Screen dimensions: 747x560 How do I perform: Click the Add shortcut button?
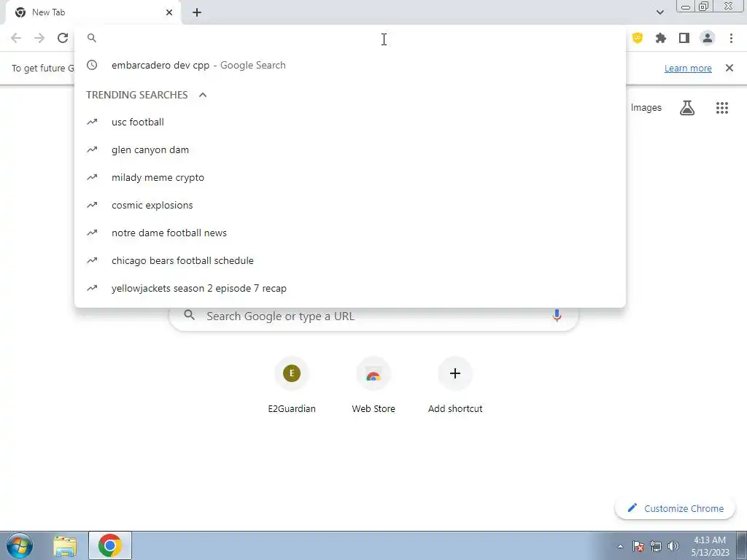click(x=455, y=386)
